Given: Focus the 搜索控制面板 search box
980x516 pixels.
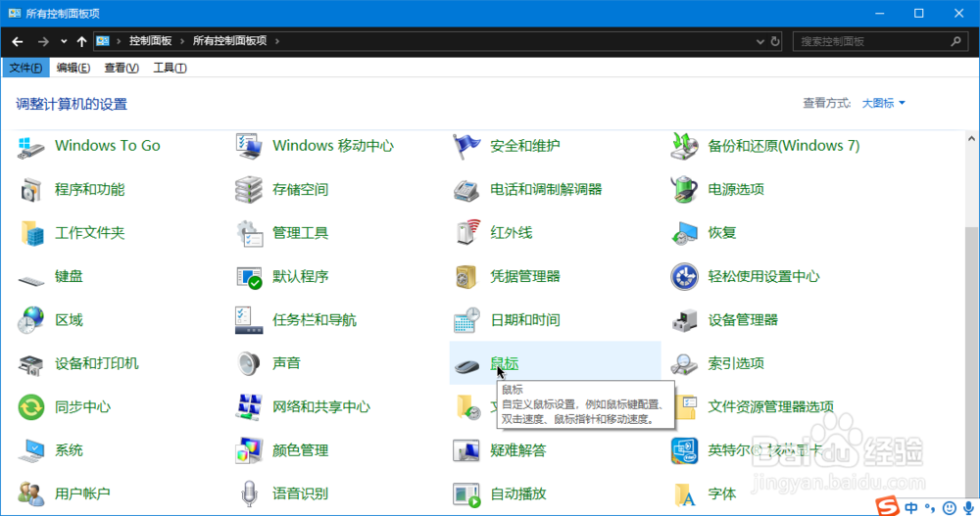Looking at the screenshot, I should click(881, 41).
